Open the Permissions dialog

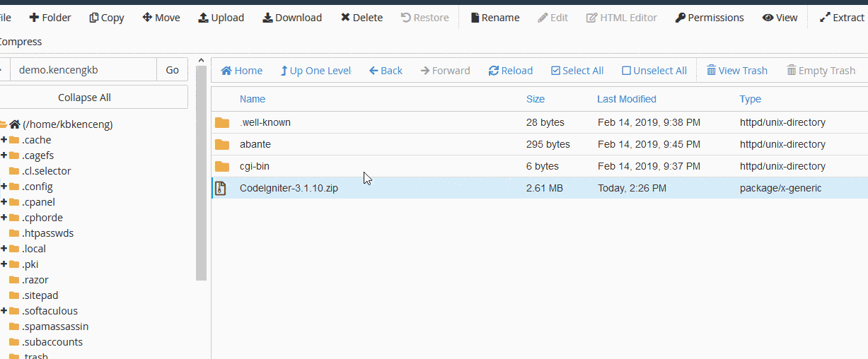(x=710, y=18)
